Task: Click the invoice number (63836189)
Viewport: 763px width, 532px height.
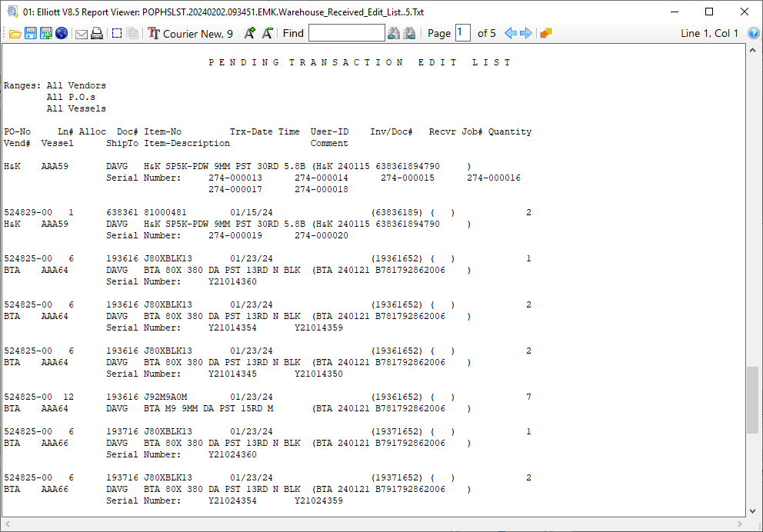Action: tap(397, 212)
